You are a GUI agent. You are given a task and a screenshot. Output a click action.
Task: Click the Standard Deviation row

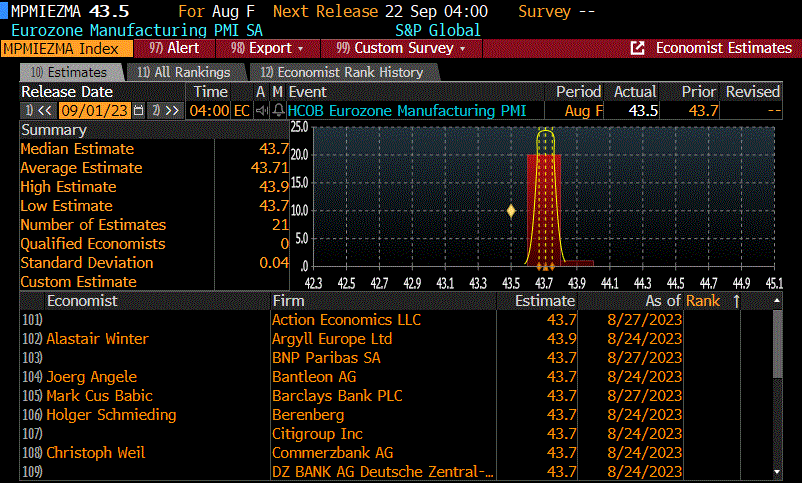click(154, 262)
